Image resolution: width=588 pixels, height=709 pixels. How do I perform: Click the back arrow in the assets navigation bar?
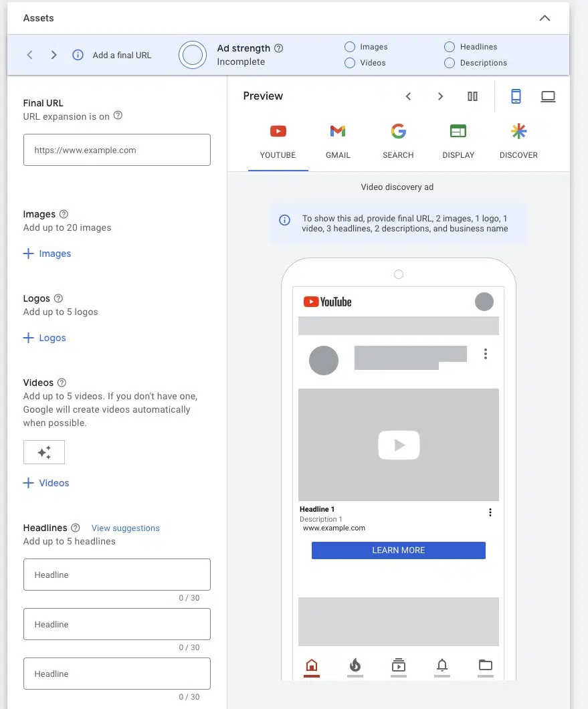[29, 55]
